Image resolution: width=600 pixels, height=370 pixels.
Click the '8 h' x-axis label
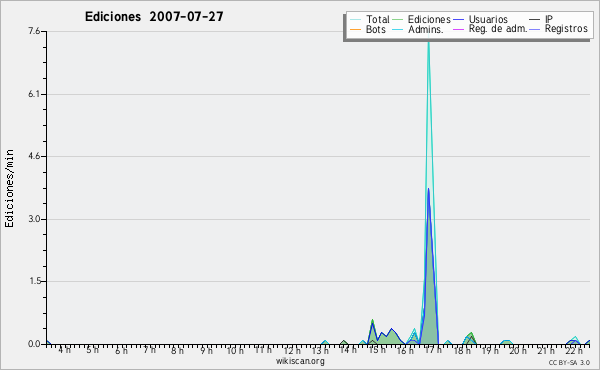point(178,350)
